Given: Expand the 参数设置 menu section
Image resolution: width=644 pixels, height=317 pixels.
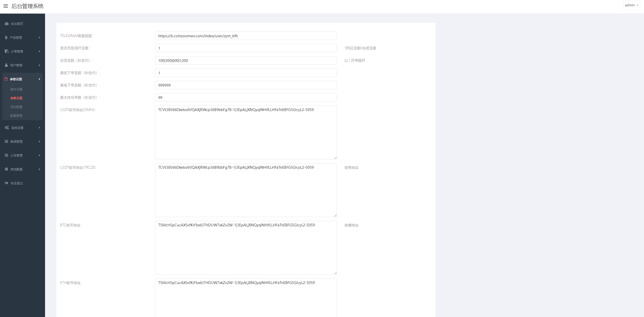Looking at the screenshot, I should 22,79.
